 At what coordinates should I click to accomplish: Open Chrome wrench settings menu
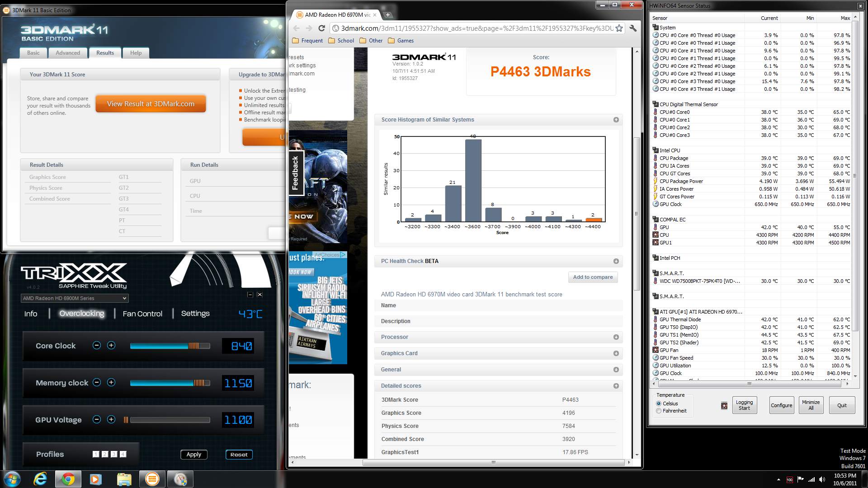click(x=633, y=28)
